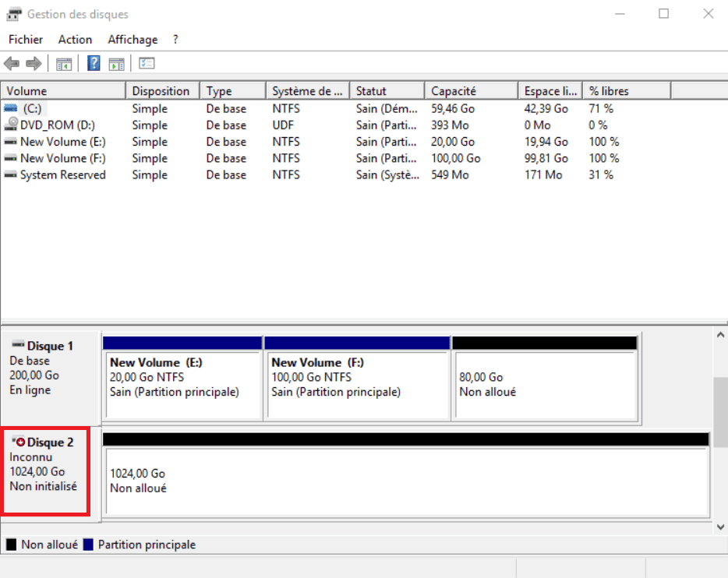Click the Disque 1 disk icon
Screen dimensions: 728x578
tap(18, 344)
